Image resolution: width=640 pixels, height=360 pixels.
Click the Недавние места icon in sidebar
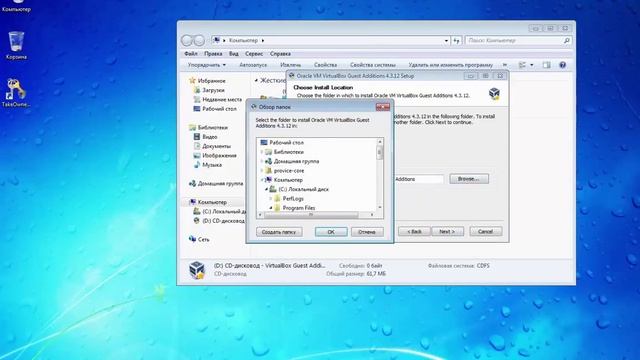pyautogui.click(x=197, y=99)
